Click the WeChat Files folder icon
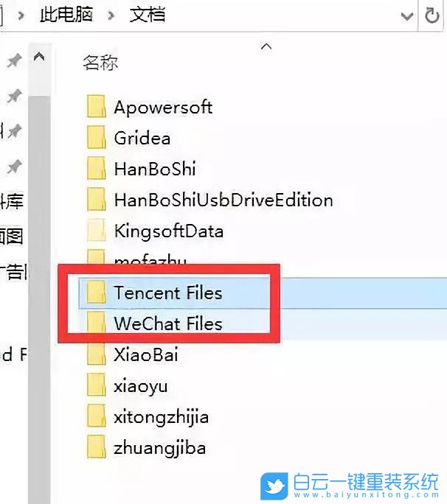The width and height of the screenshot is (447, 504). pyautogui.click(x=96, y=323)
